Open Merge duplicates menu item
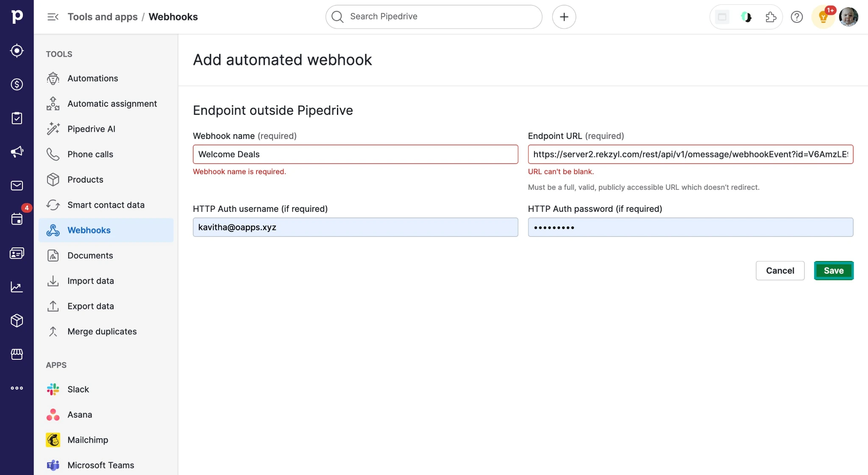Image resolution: width=868 pixels, height=475 pixels. tap(106, 332)
